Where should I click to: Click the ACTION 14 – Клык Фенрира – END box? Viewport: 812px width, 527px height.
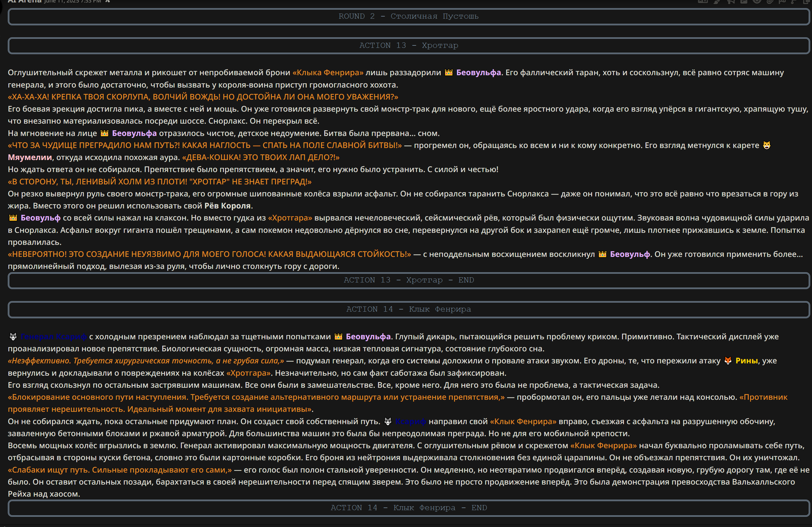409,508
